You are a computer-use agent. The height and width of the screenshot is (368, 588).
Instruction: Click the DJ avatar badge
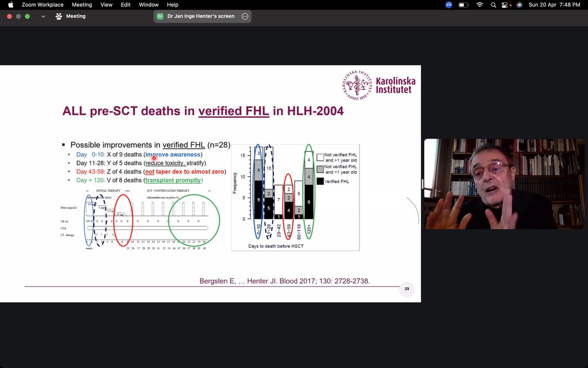coord(160,16)
